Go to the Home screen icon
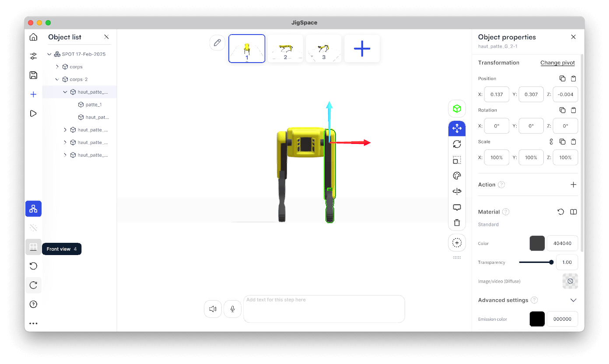Image resolution: width=609 pixels, height=364 pixels. pos(33,37)
